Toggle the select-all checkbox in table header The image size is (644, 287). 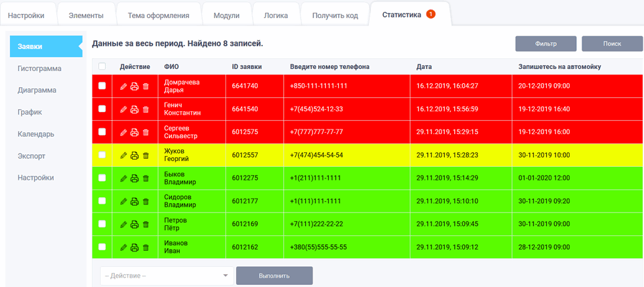pos(102,66)
